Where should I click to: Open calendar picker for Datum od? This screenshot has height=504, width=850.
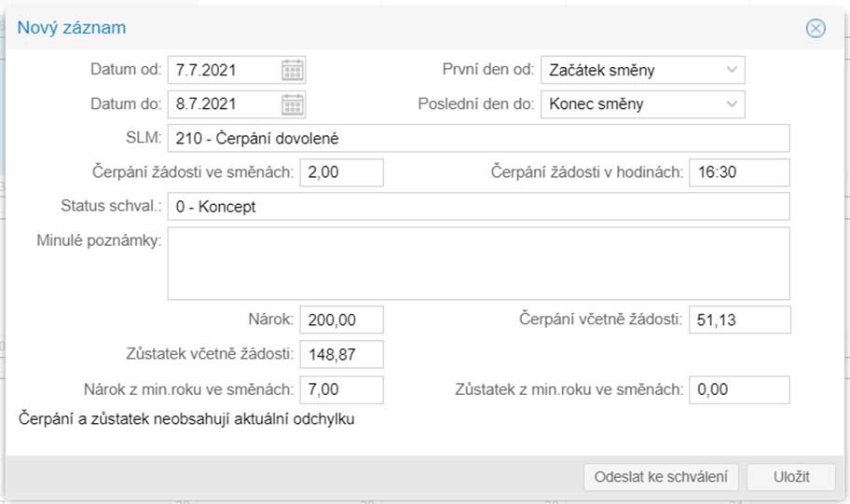pos(293,70)
